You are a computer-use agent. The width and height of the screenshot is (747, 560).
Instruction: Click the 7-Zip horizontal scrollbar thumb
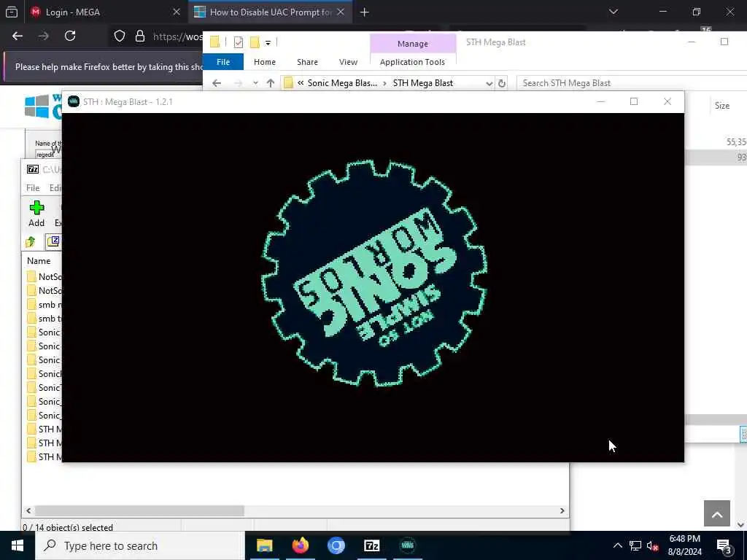point(139,510)
